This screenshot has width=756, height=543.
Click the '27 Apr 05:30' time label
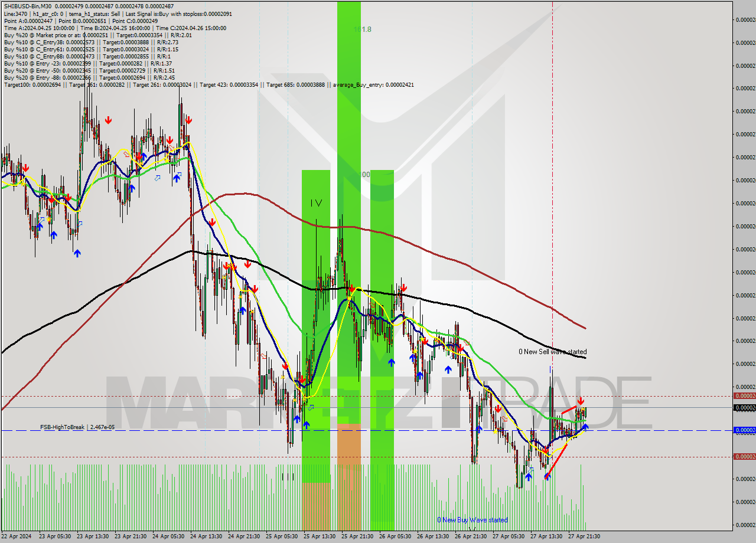(509, 537)
